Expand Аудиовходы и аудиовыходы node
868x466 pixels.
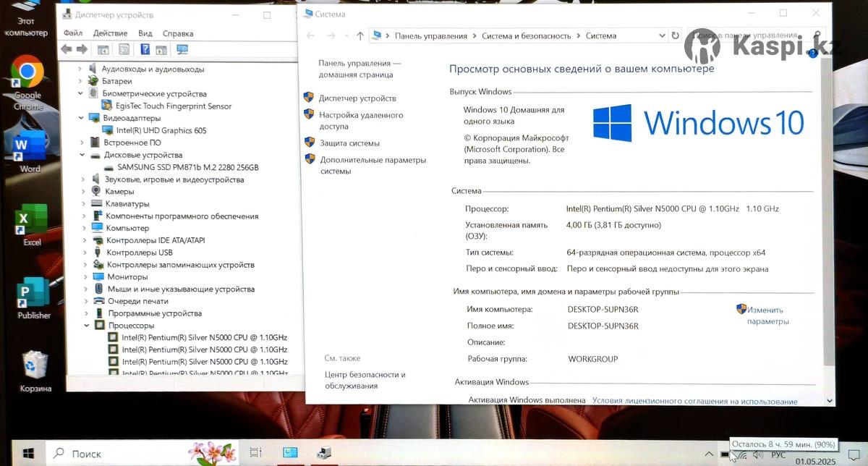[x=80, y=69]
